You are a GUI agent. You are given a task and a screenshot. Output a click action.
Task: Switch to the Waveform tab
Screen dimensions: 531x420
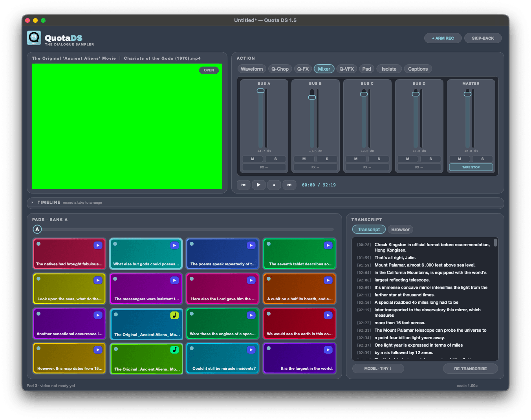pos(252,69)
